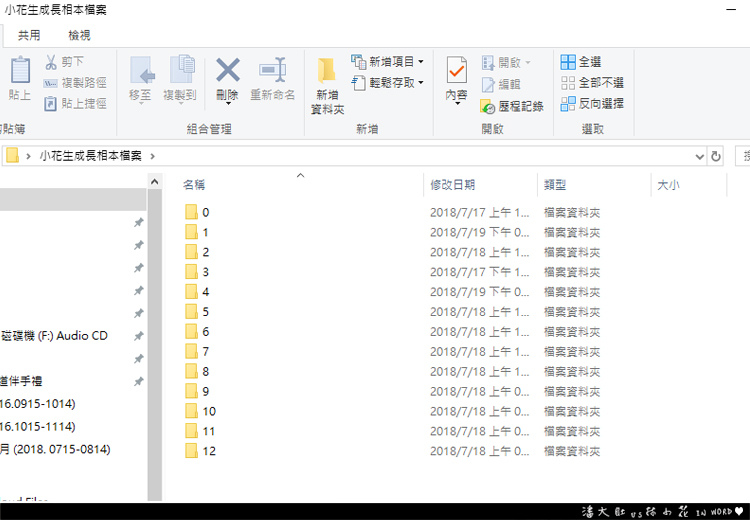Select folder named 11
Viewport: 750px width, 520px height.
(x=200, y=431)
